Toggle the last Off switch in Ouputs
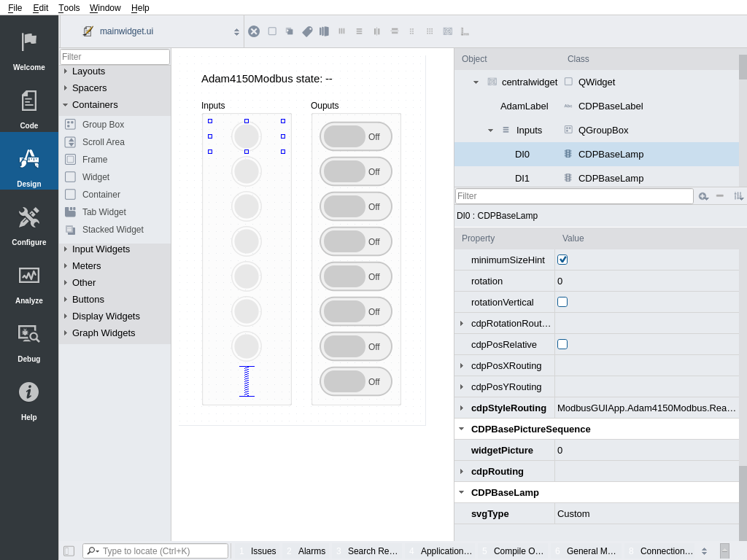The height and width of the screenshot is (560, 747). (x=356, y=381)
